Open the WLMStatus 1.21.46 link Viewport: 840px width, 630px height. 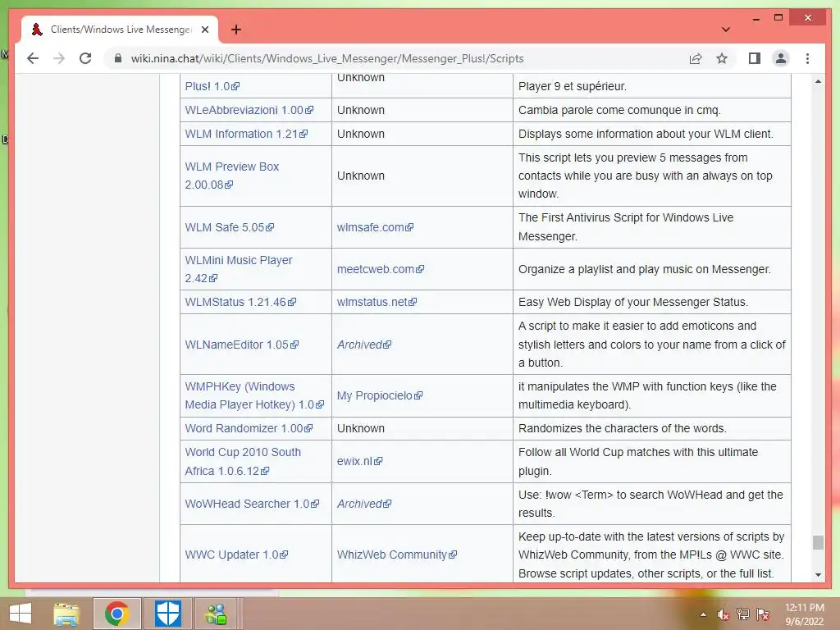coord(240,302)
